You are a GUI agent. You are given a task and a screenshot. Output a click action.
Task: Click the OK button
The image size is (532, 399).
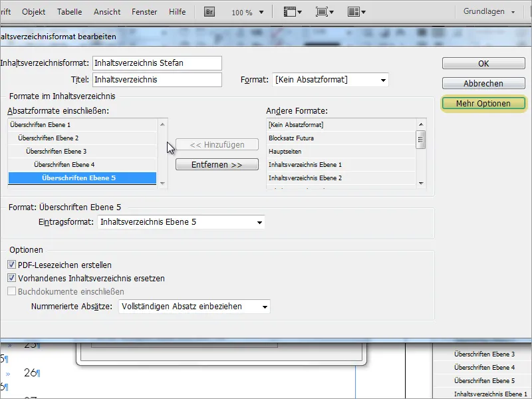(x=483, y=63)
